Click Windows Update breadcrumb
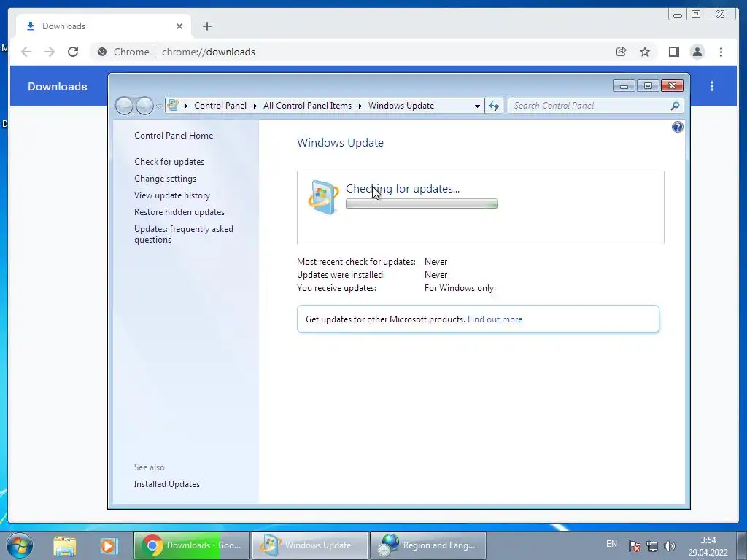The height and width of the screenshot is (560, 747). 401,106
